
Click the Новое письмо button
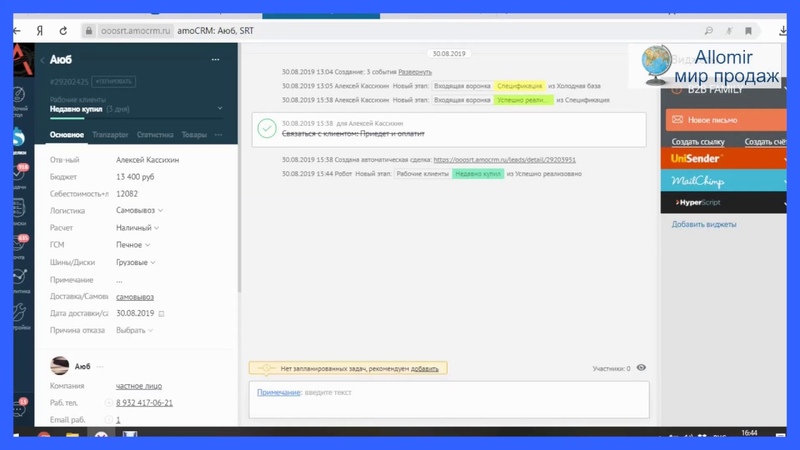click(x=725, y=120)
